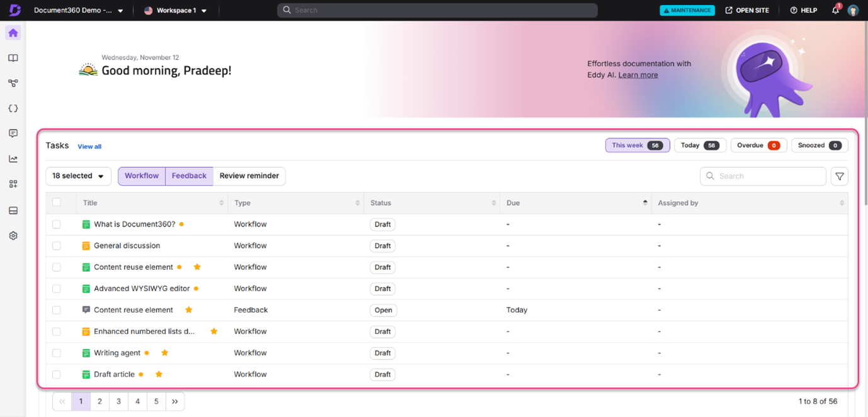
Task: Click the sort arrows on Assigned by column
Action: (x=842, y=203)
